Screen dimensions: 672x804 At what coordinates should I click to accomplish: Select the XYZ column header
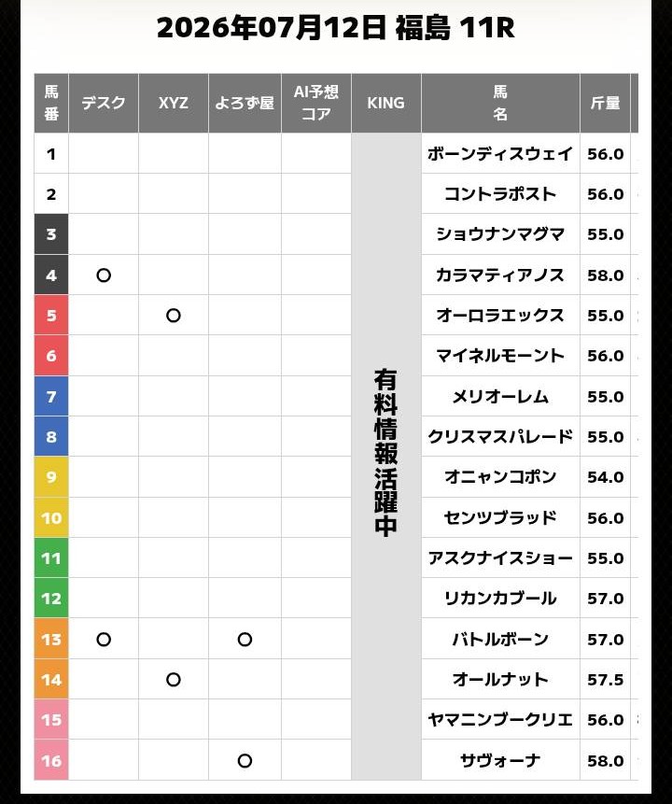point(174,103)
